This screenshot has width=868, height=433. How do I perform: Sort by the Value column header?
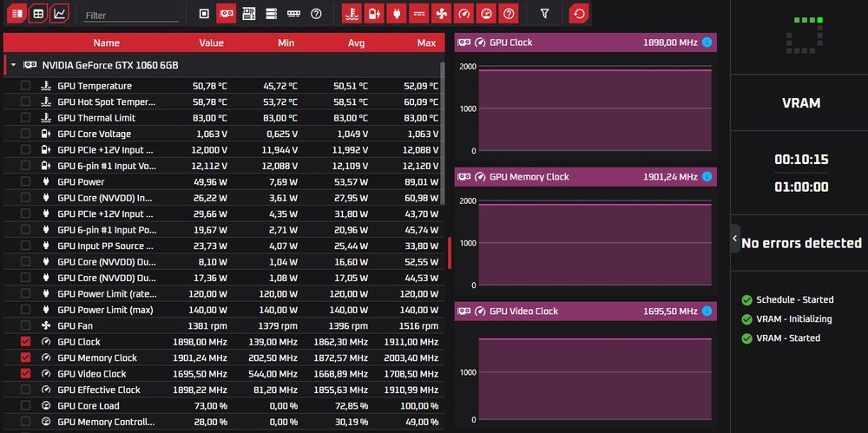(x=212, y=43)
